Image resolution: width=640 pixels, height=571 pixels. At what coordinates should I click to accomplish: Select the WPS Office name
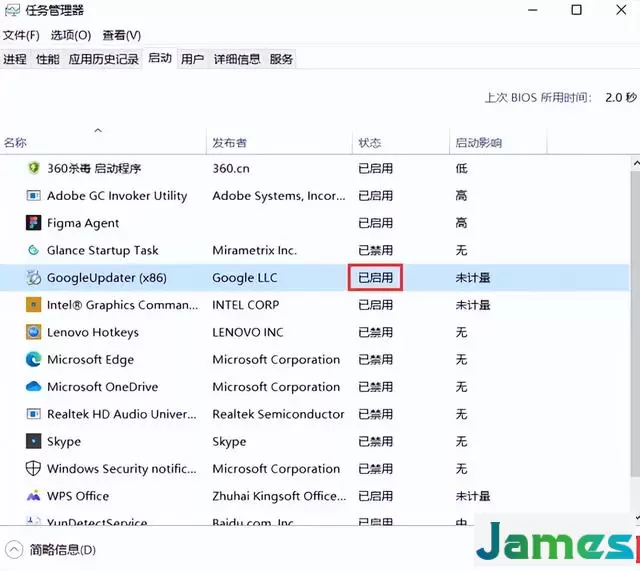78,496
